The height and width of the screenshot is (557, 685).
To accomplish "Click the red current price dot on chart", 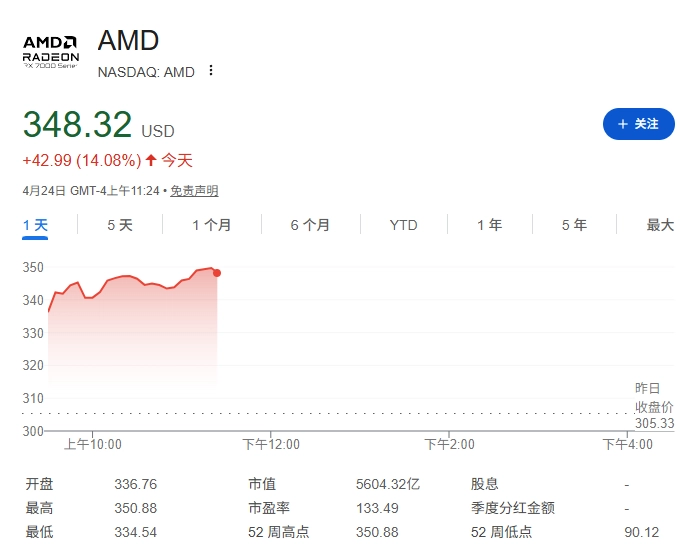I will pos(217,273).
